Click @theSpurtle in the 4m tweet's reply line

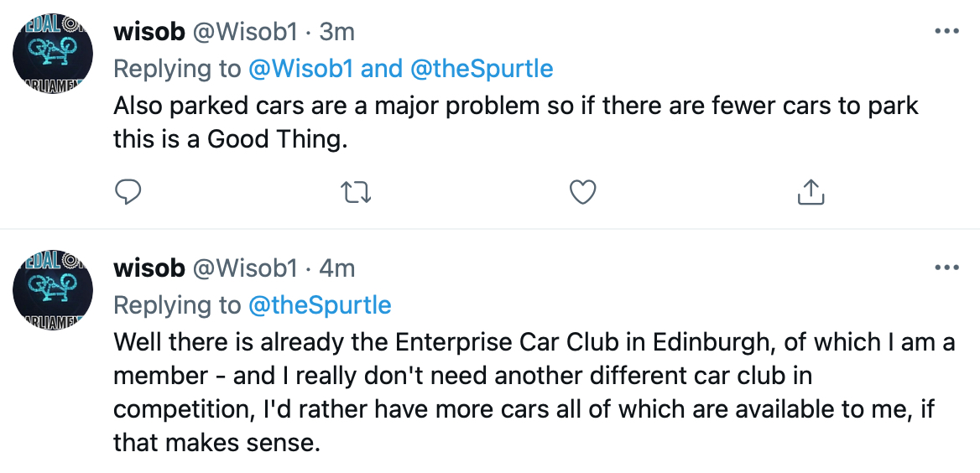(320, 305)
